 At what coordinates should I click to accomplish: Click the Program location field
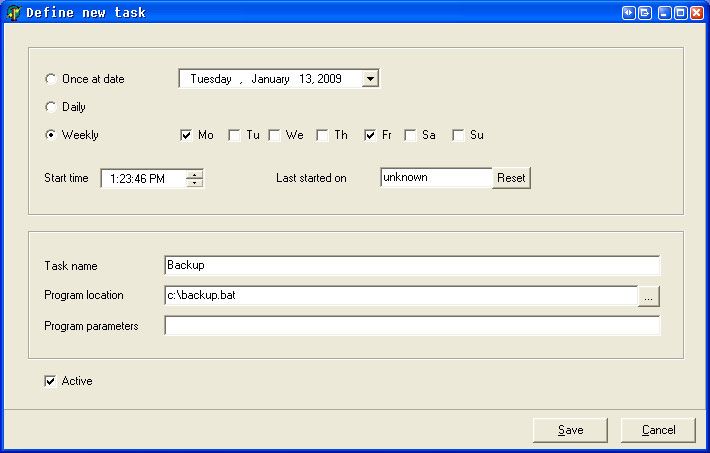click(x=401, y=295)
